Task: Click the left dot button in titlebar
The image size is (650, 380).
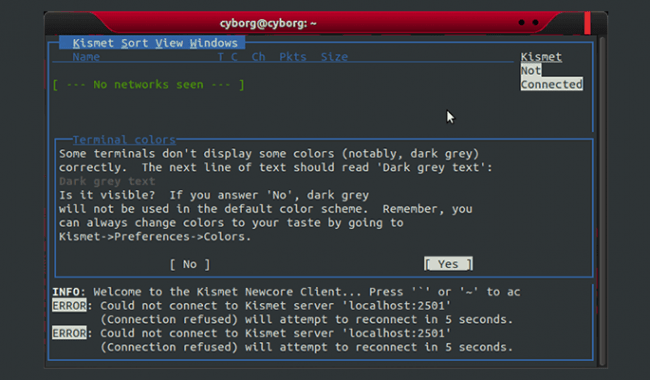Action: (x=521, y=22)
